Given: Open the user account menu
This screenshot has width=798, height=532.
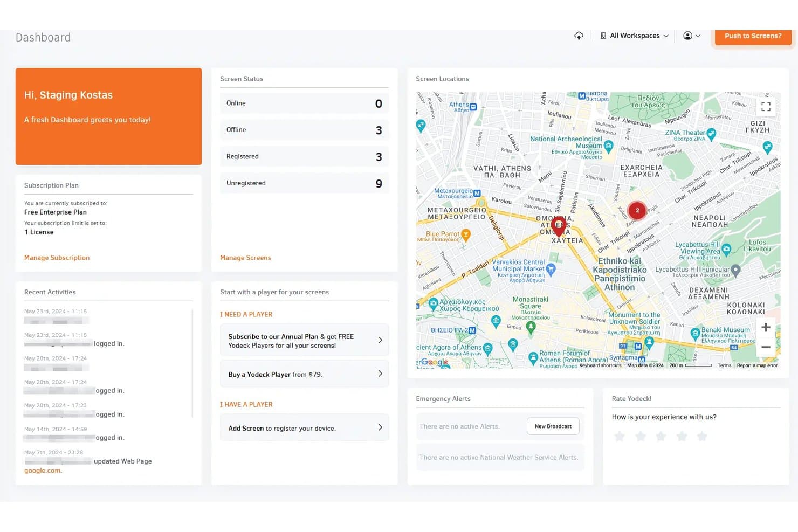Looking at the screenshot, I should click(692, 36).
